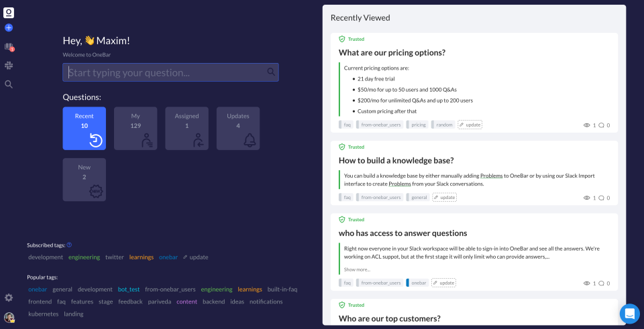Select popular tag landing
The width and height of the screenshot is (644, 329).
[74, 314]
